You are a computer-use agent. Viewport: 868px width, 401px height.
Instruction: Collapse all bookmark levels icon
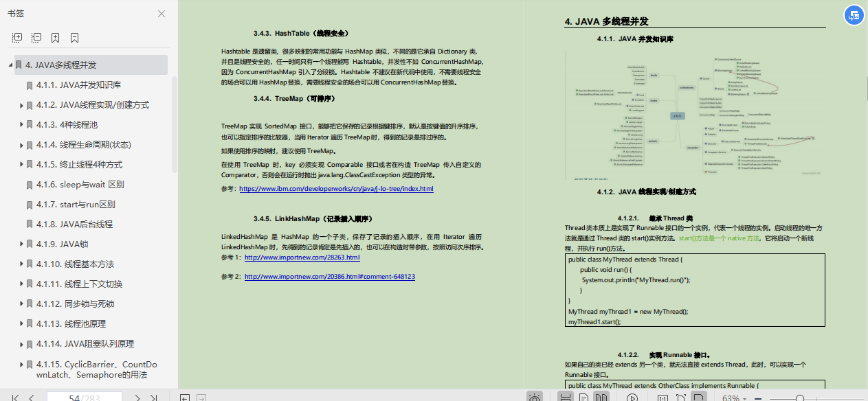(36, 38)
